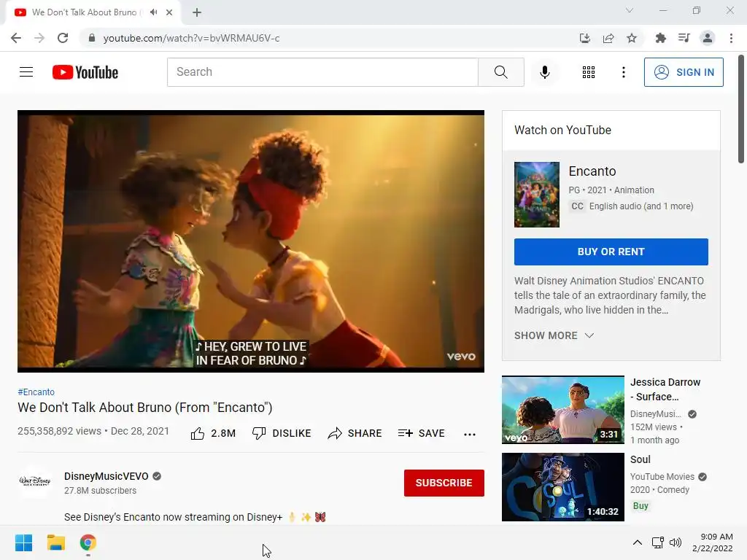Open Windows Start menu
Viewport: 747px width, 560px height.
pyautogui.click(x=24, y=542)
